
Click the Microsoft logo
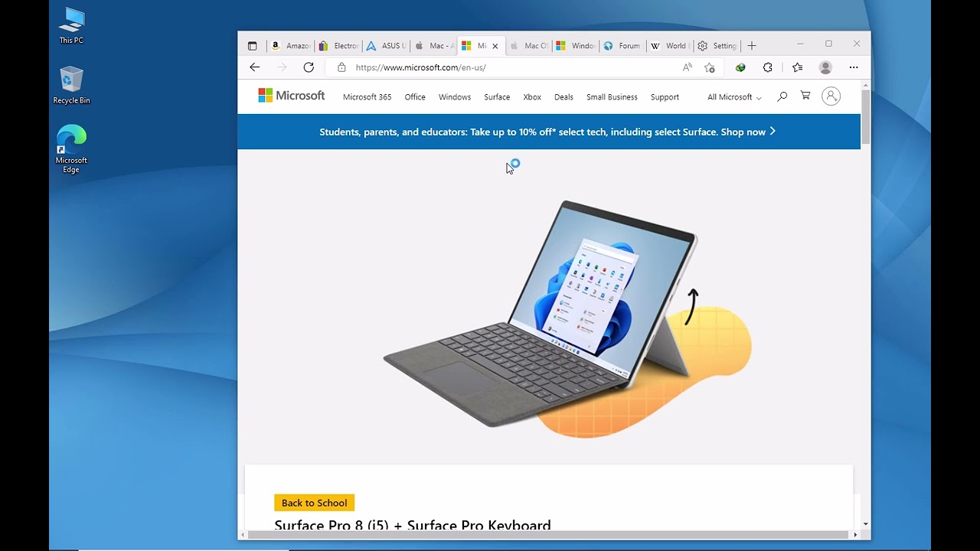pos(292,96)
